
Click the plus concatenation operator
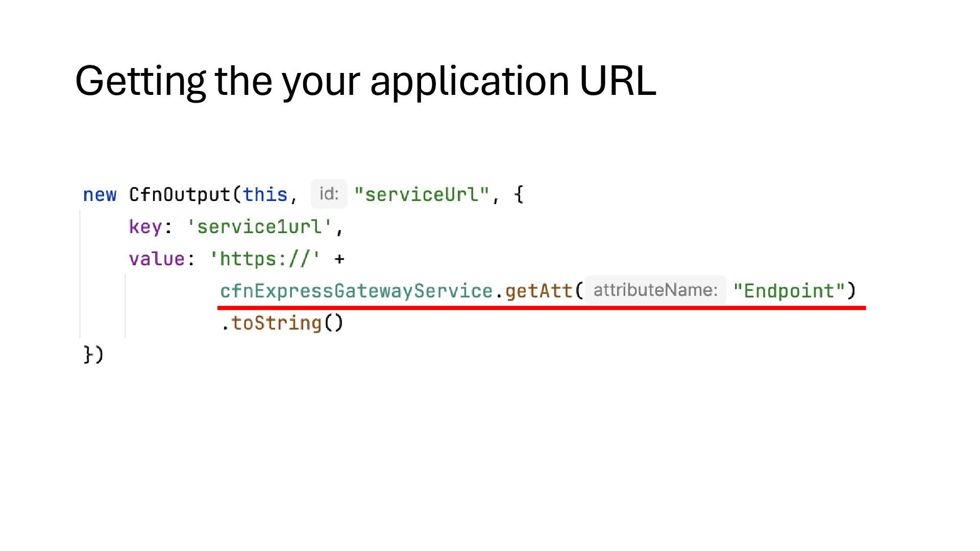click(x=339, y=259)
